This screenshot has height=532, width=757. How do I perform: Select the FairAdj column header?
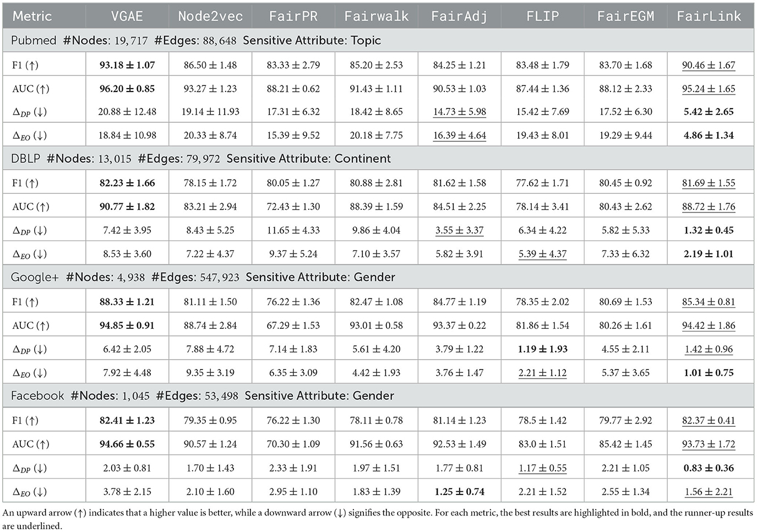pyautogui.click(x=459, y=16)
